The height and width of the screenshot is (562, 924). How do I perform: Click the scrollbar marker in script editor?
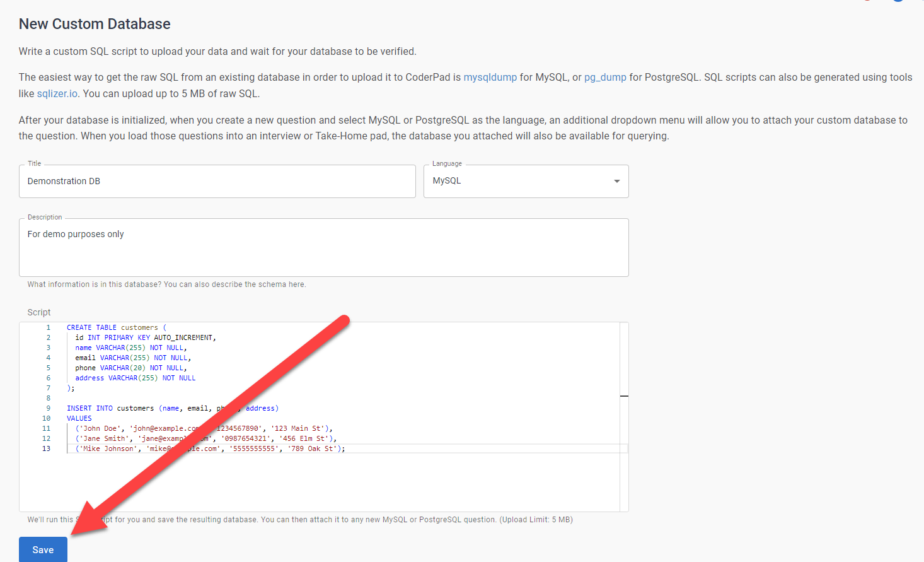point(624,396)
